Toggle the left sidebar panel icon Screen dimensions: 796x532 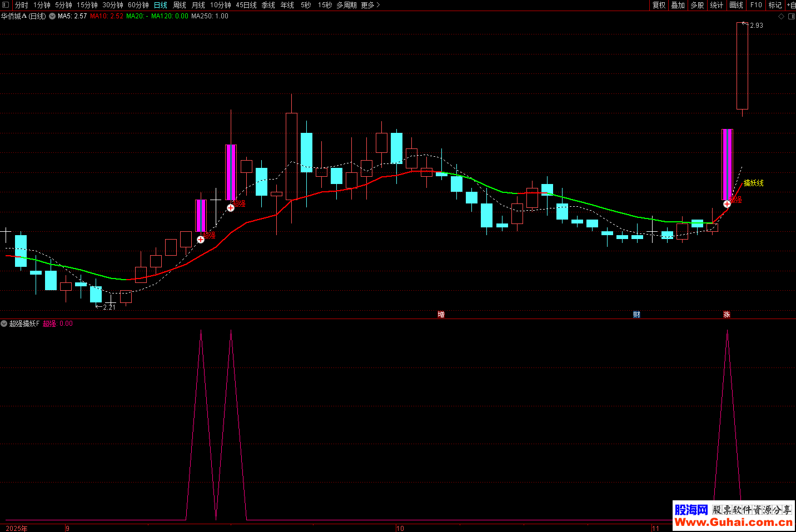click(6, 5)
